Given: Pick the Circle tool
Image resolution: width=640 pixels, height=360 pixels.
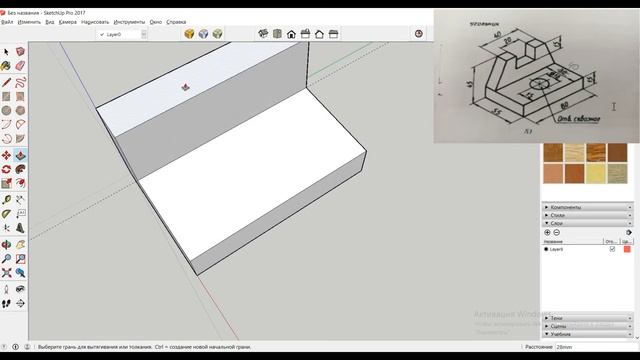Looking at the screenshot, I should point(6,111).
